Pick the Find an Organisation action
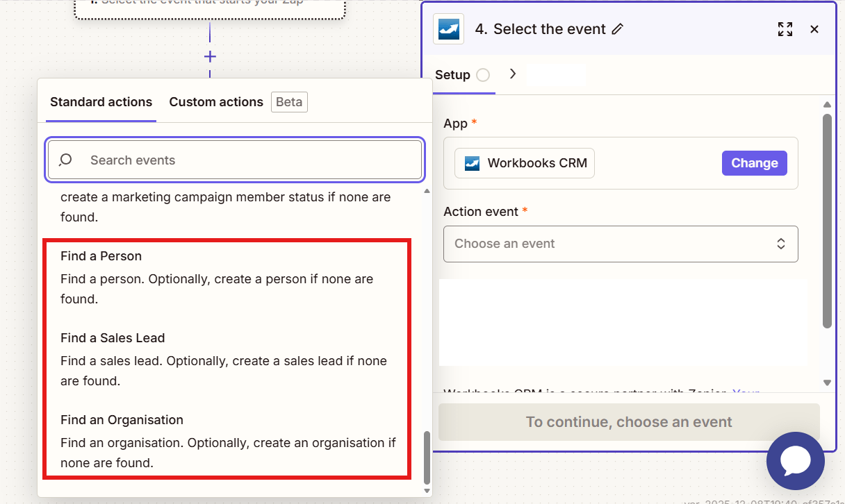This screenshot has width=845, height=504. (122, 420)
